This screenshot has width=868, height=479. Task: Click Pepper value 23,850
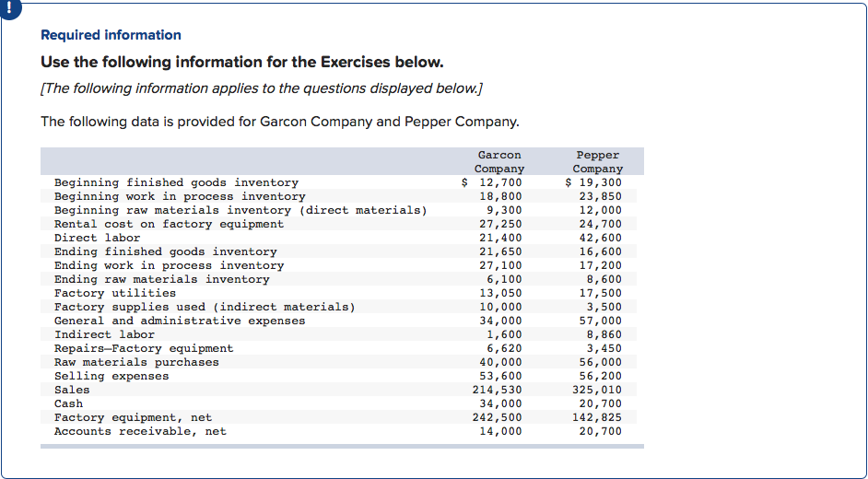tap(601, 196)
